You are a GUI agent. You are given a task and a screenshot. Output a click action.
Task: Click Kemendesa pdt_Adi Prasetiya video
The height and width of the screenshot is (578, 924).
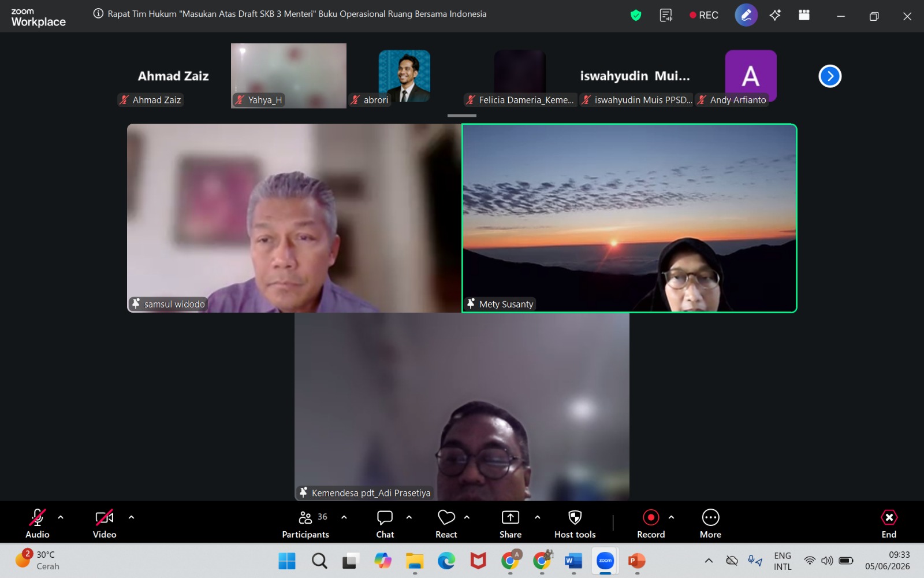tap(462, 407)
